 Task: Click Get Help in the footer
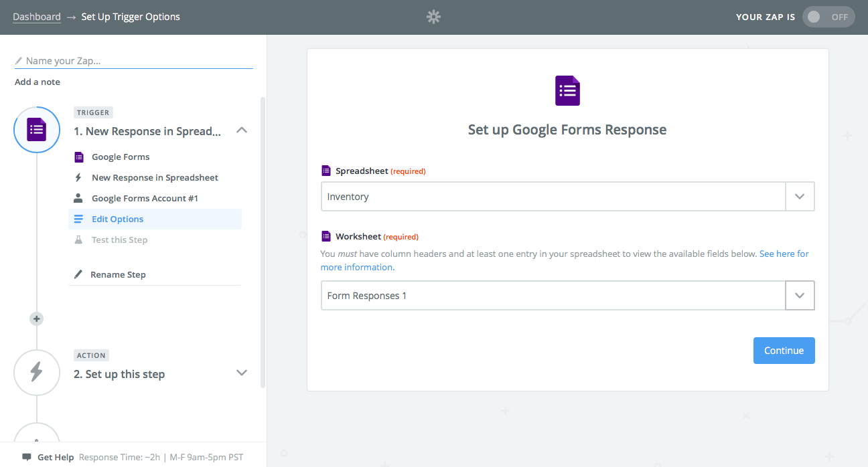(56, 458)
